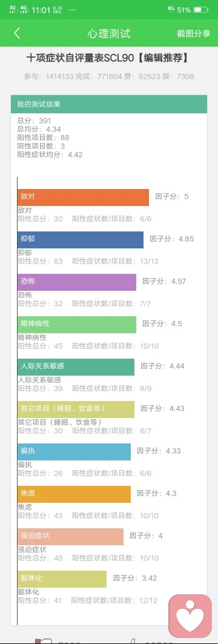The image size is (218, 644).
Task: Tap the 我的测试结果 header
Action: [109, 104]
